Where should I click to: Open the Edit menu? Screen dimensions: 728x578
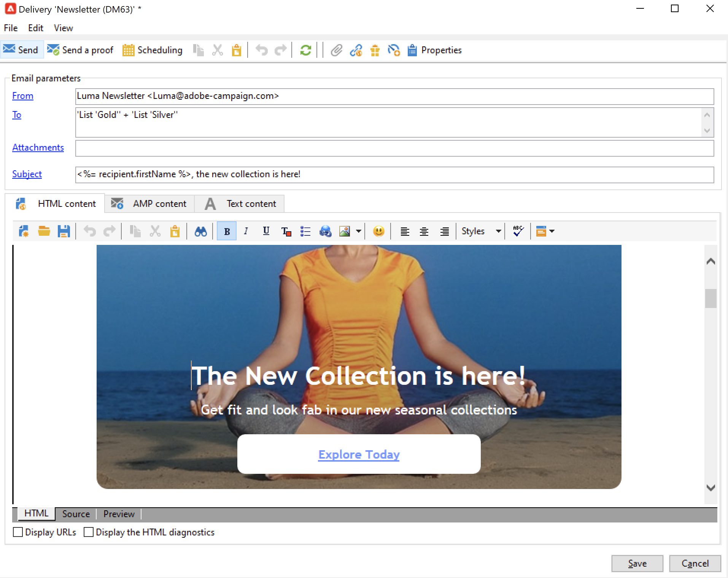point(36,28)
